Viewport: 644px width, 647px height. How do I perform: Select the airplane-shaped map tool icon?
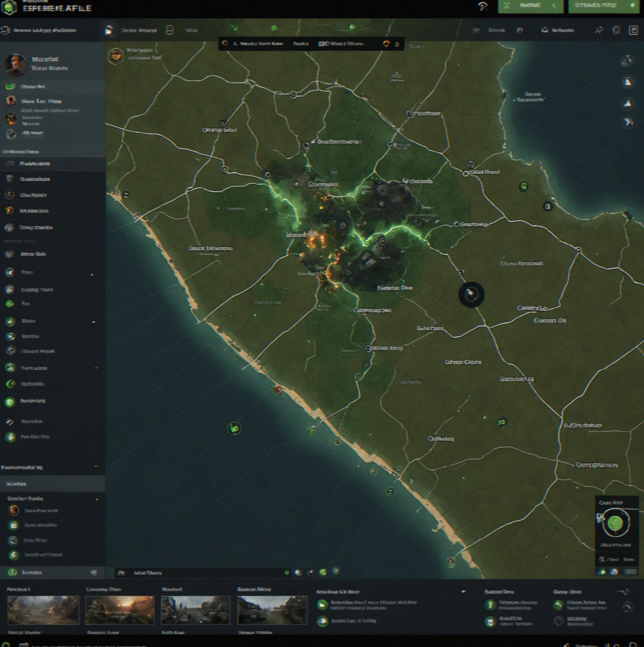pyautogui.click(x=628, y=122)
